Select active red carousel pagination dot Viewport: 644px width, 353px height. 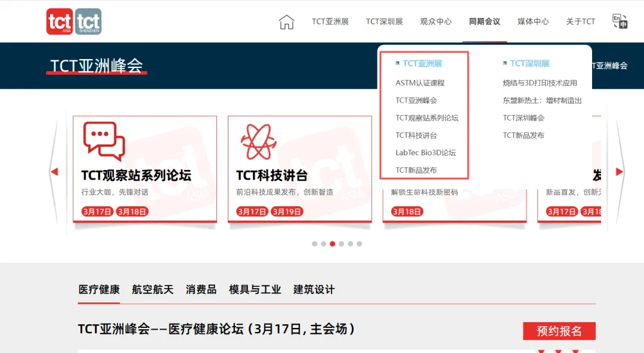[333, 244]
